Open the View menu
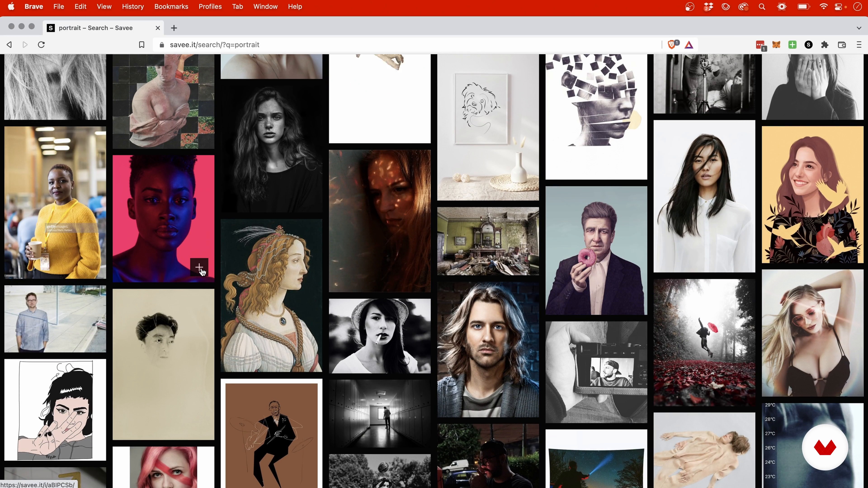This screenshot has width=868, height=488. pos(104,6)
